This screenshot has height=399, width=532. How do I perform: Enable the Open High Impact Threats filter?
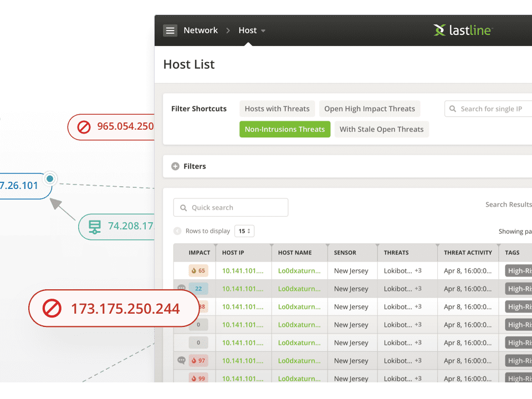370,109
